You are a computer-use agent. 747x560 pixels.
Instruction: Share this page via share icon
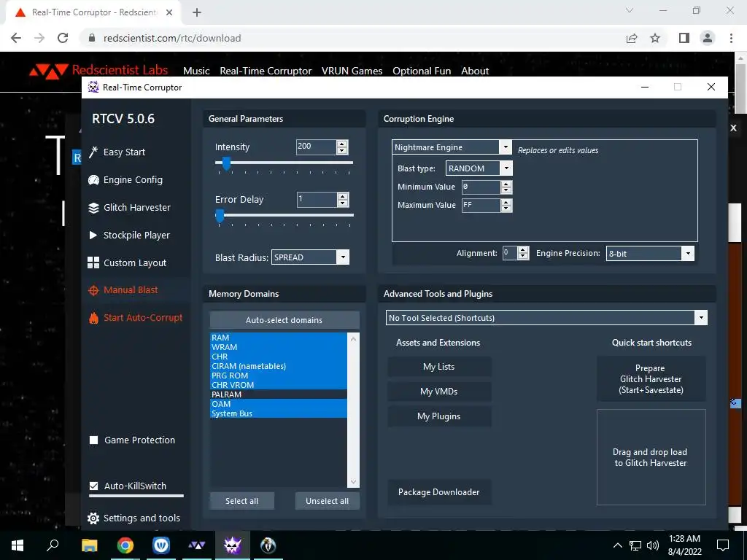(632, 38)
